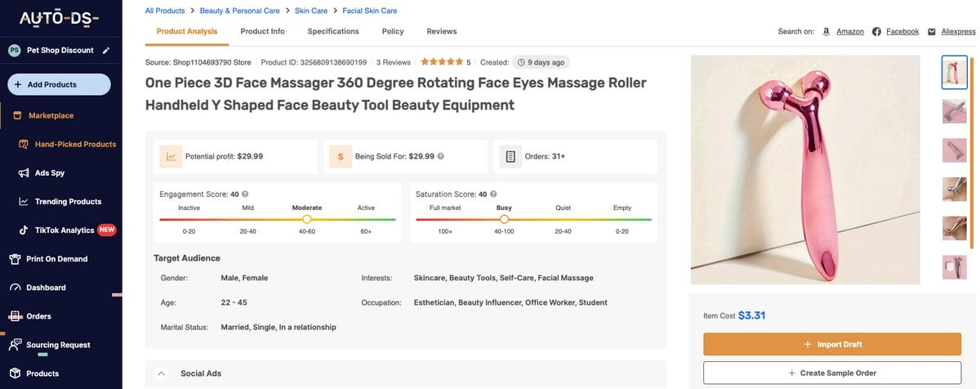Click the Engagement Score slider marker
This screenshot has width=980, height=389.
pyautogui.click(x=307, y=219)
